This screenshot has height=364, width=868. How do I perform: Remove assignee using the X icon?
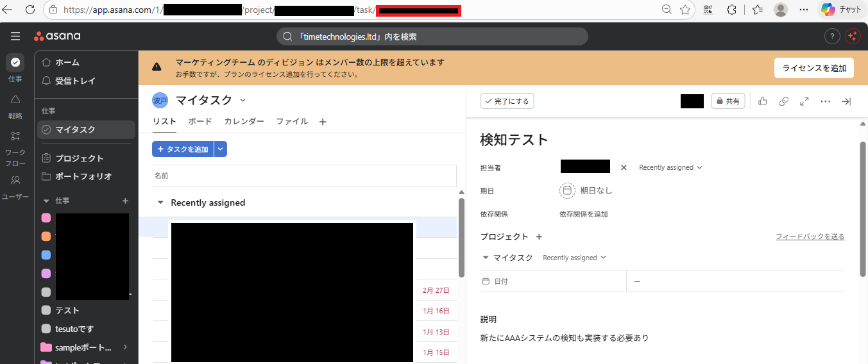tap(624, 168)
